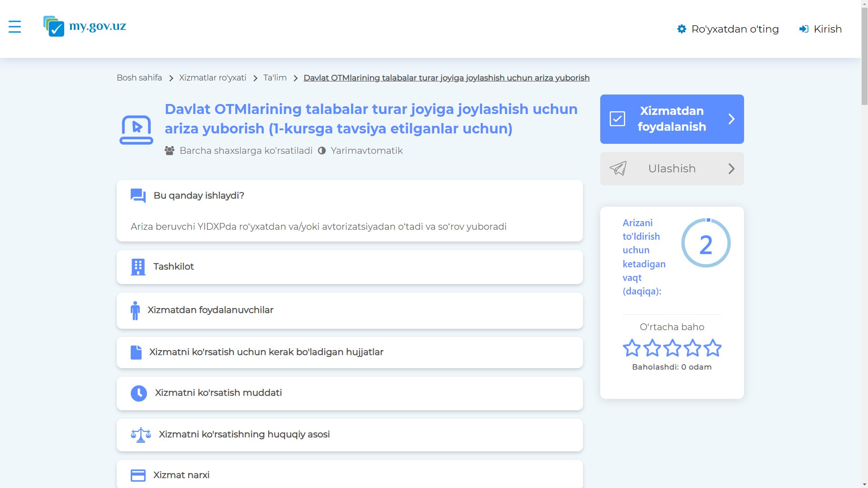
Task: Click the scales icon for huquqiy asosi
Action: (x=141, y=435)
